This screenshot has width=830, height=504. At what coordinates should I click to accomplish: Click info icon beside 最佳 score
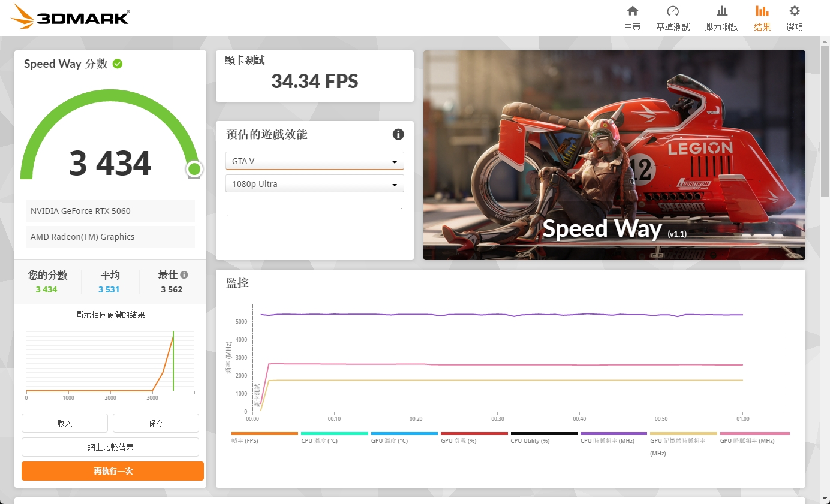click(x=184, y=275)
